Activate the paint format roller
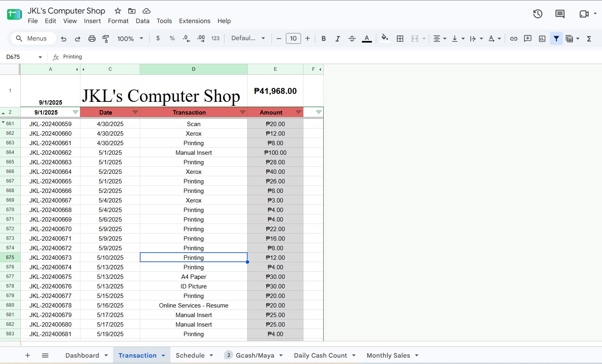 [x=106, y=39]
